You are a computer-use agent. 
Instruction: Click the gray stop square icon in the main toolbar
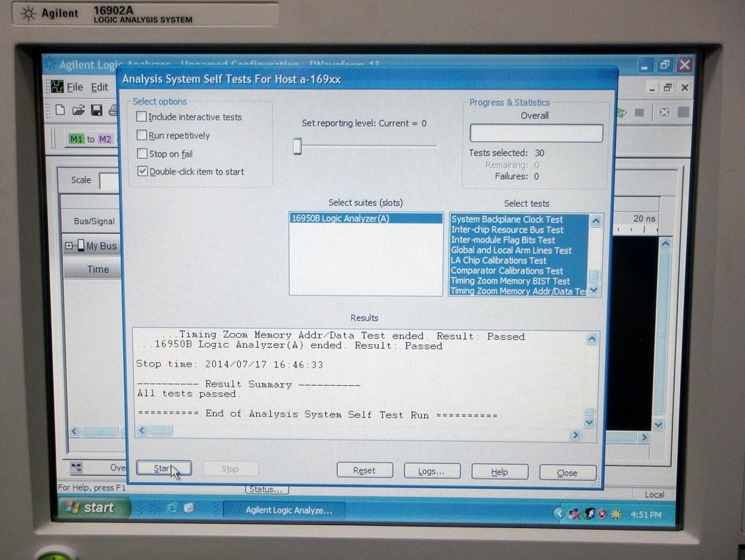639,112
